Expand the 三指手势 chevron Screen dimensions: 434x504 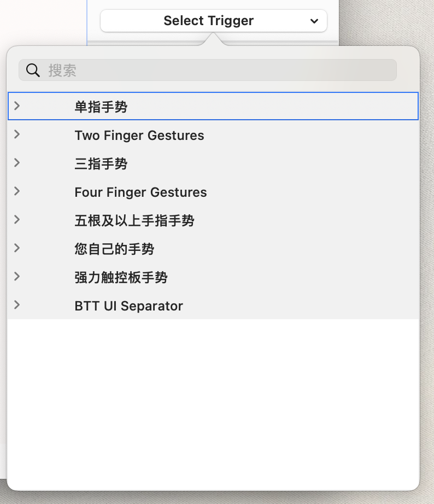pos(17,163)
